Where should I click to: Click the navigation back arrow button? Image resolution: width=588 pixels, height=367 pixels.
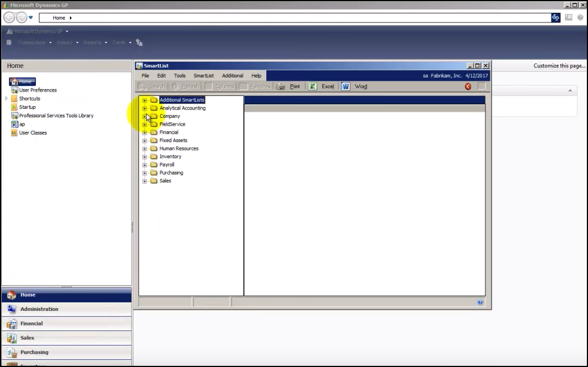point(10,17)
